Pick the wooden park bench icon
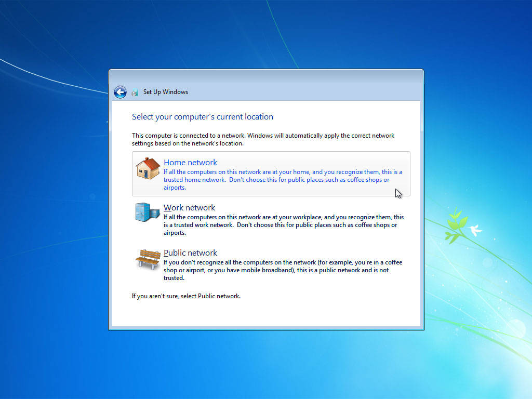 tap(148, 259)
